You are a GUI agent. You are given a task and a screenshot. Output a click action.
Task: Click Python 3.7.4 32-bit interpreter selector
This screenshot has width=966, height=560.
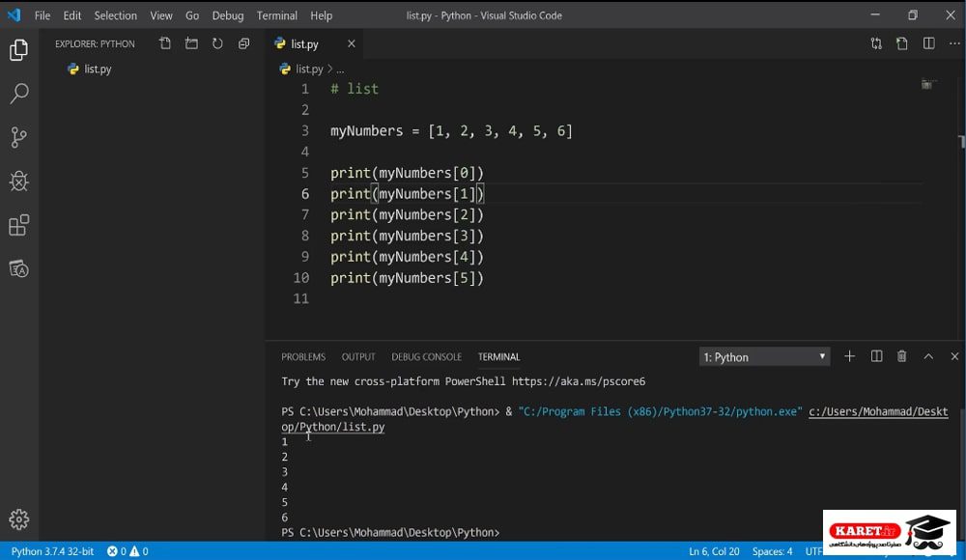point(52,551)
